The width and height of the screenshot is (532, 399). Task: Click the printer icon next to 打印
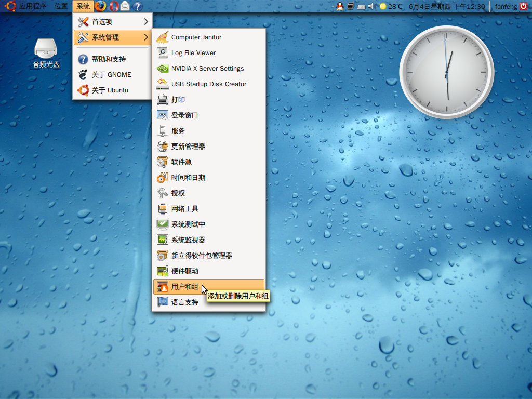pos(163,100)
